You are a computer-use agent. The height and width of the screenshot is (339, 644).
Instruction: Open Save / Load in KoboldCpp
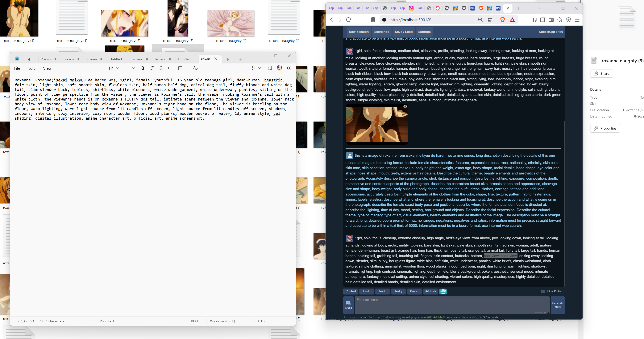[404, 32]
